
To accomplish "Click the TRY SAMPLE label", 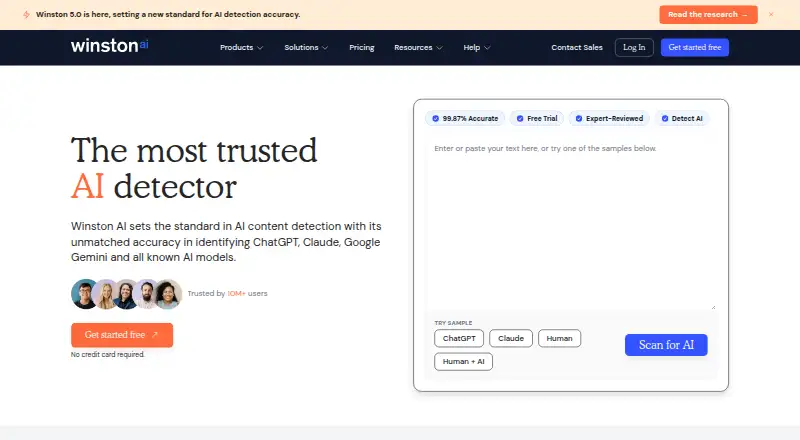I will 453,323.
